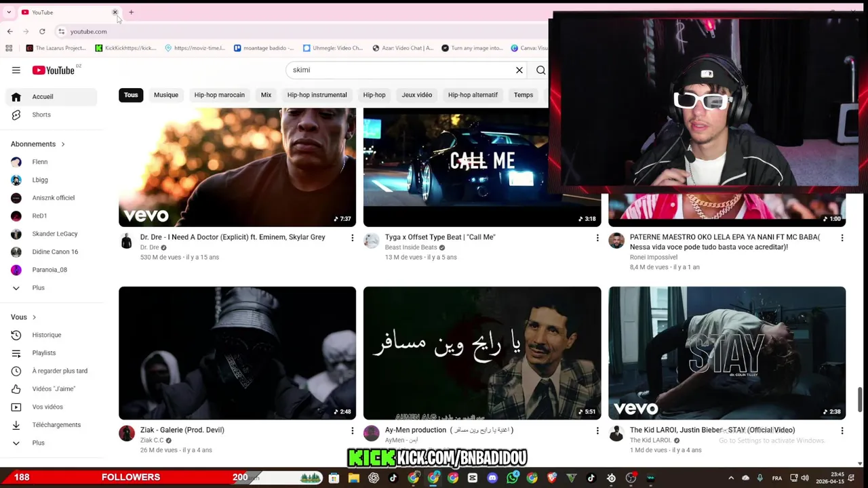Open options menu for Tyga Call Me video
The height and width of the screenshot is (488, 868).
click(x=597, y=238)
